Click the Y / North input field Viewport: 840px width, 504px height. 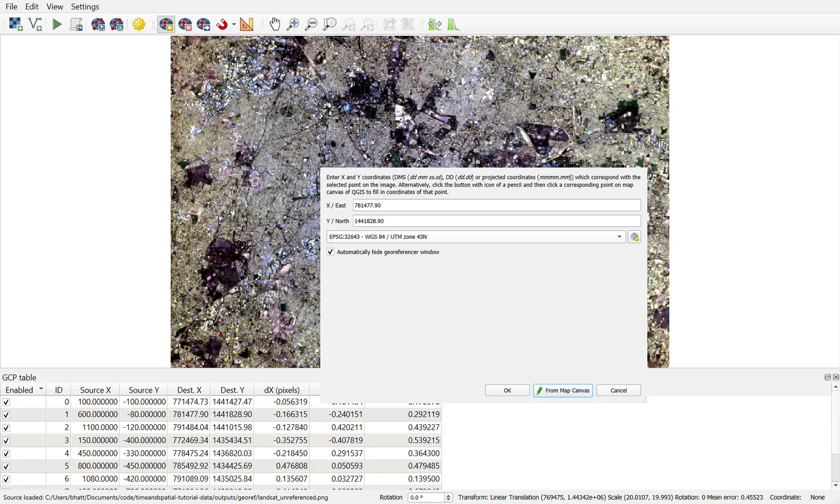point(497,221)
